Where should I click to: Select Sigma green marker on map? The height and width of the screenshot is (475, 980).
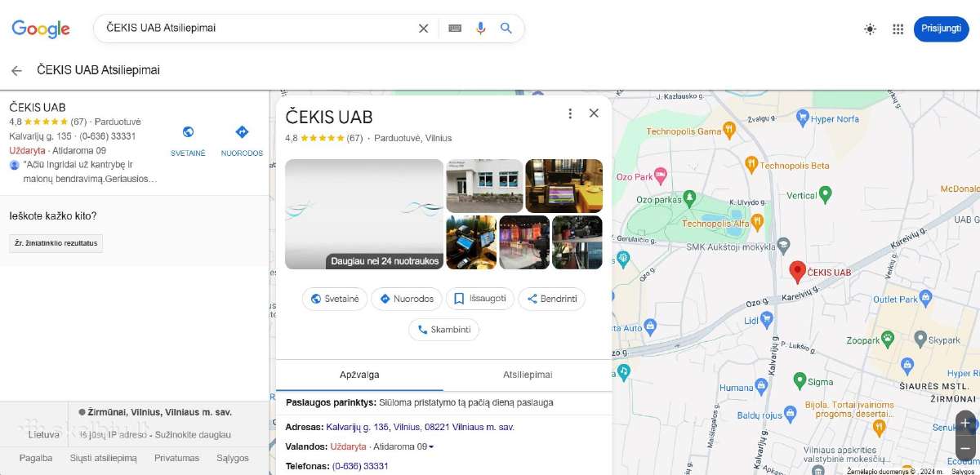pos(800,380)
